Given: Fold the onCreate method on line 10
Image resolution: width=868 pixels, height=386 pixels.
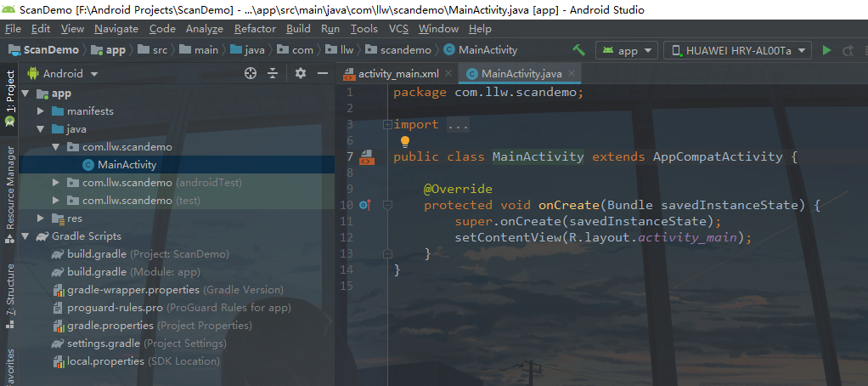Looking at the screenshot, I should pyautogui.click(x=387, y=205).
